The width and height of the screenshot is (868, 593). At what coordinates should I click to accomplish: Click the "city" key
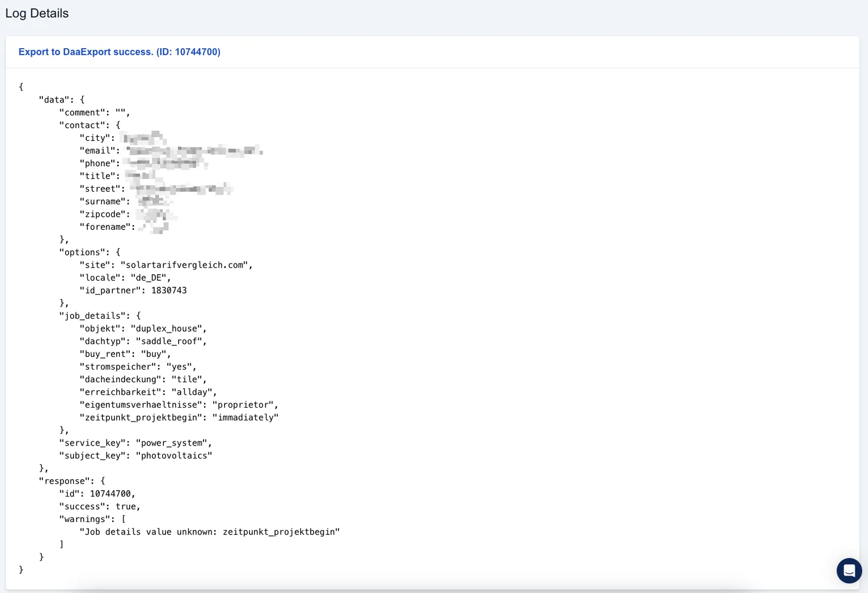tap(95, 138)
